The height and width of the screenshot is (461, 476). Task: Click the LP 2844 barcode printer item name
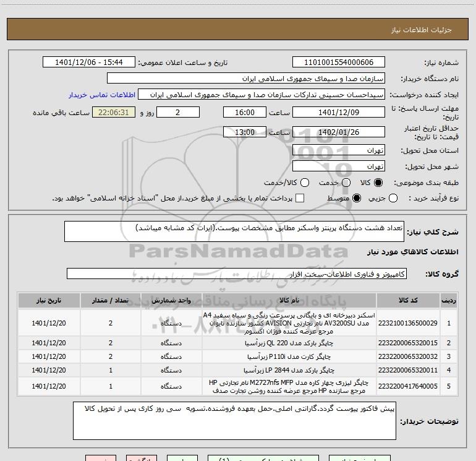click(x=289, y=370)
